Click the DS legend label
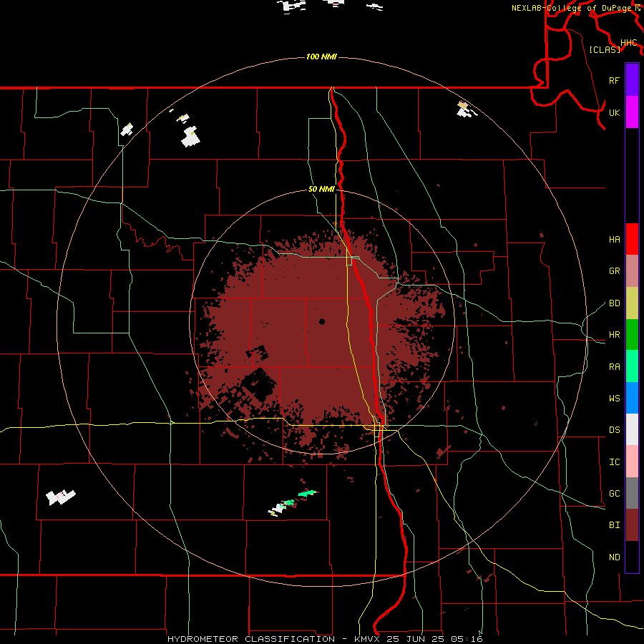Viewport: 644px width, 644px height. (615, 430)
